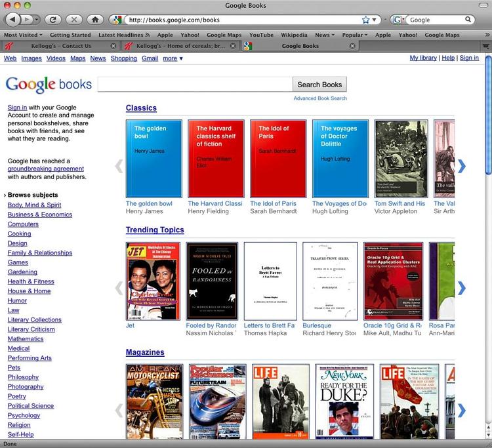Click the scrollbar down arrow
Viewport: 492px width, 448px height.
488,436
